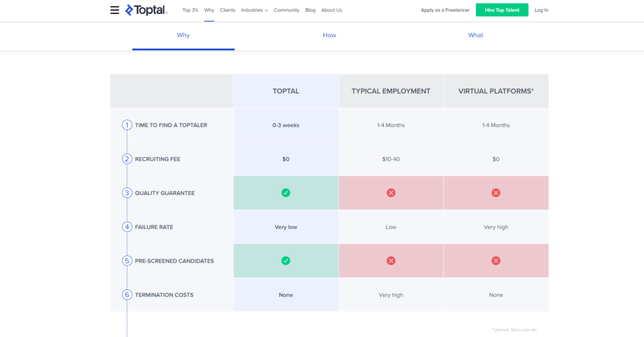Open the hamburger menu icon
The image size is (644, 337).
[x=114, y=10]
